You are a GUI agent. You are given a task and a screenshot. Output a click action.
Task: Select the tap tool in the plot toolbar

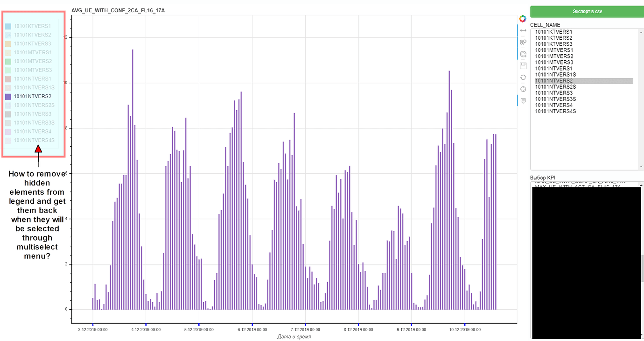coord(523,54)
